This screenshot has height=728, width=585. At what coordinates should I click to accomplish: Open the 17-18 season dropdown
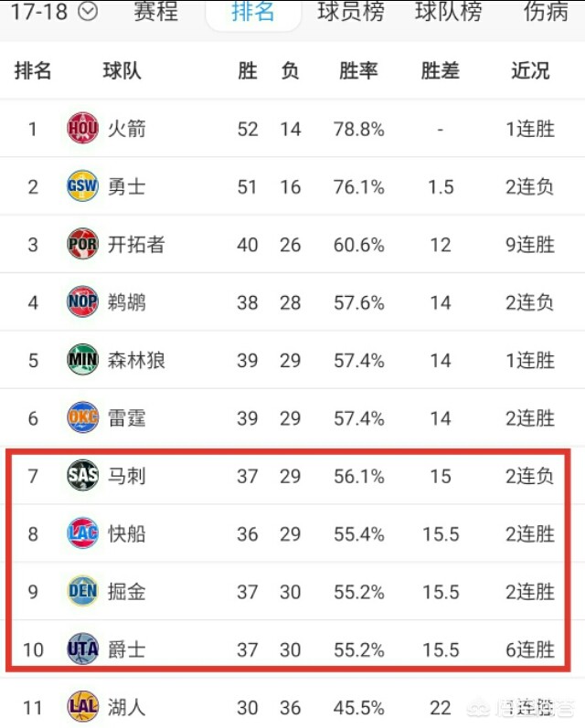click(x=53, y=12)
